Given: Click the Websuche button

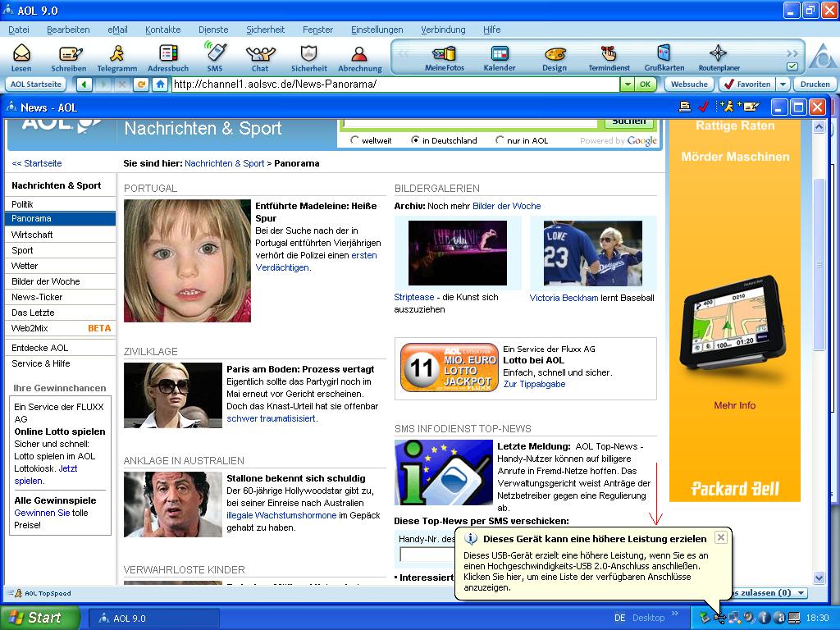Looking at the screenshot, I should pyautogui.click(x=689, y=84).
